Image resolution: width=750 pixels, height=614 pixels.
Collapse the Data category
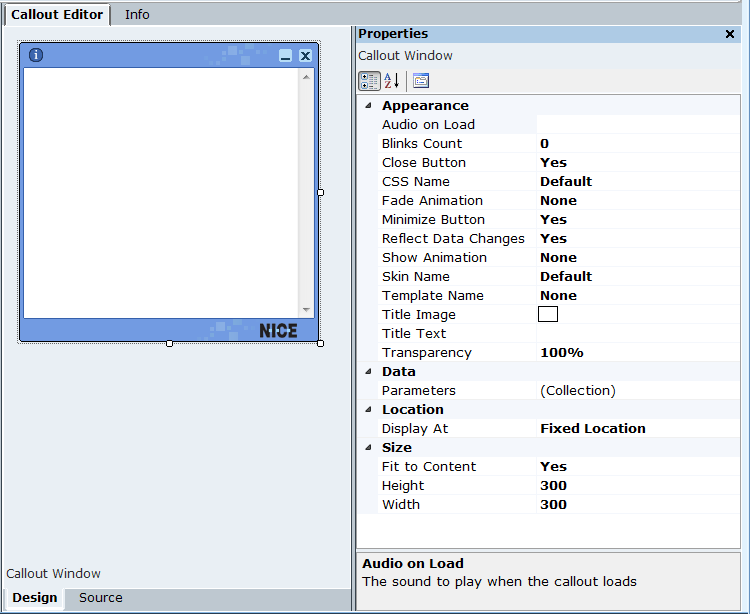[367, 372]
